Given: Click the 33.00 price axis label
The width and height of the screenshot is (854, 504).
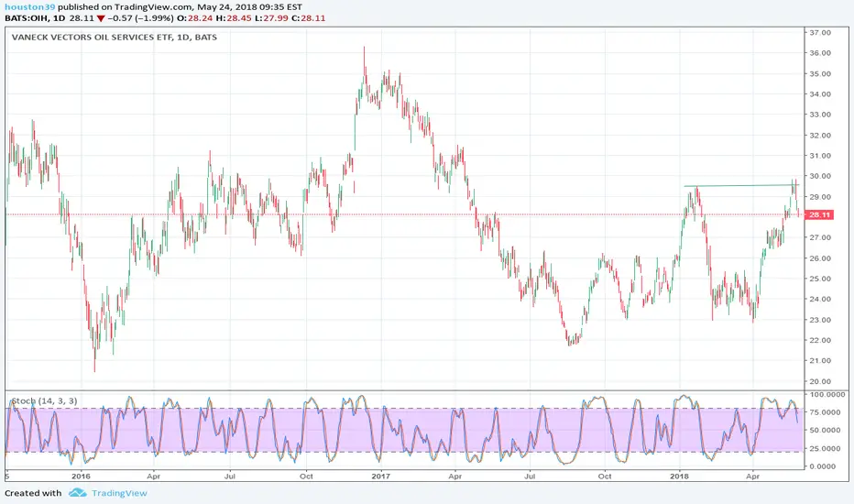Looking at the screenshot, I should (820, 115).
